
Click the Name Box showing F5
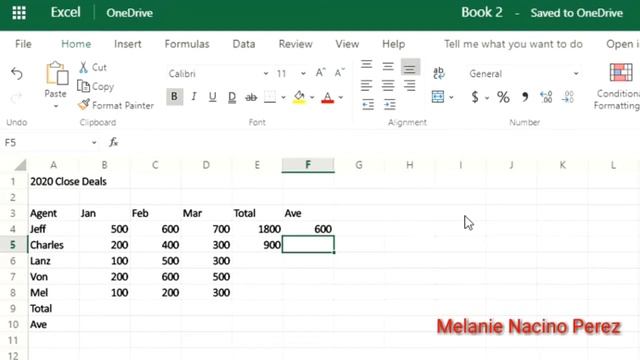(46, 142)
